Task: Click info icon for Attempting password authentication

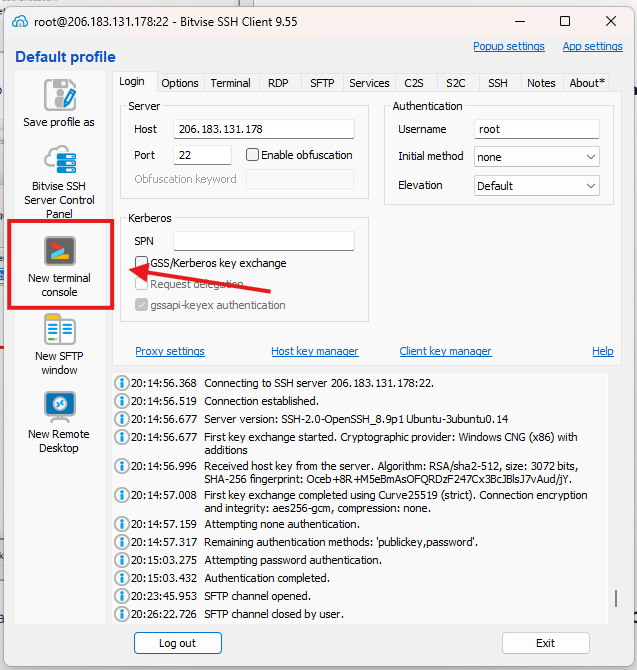Action: [122, 560]
